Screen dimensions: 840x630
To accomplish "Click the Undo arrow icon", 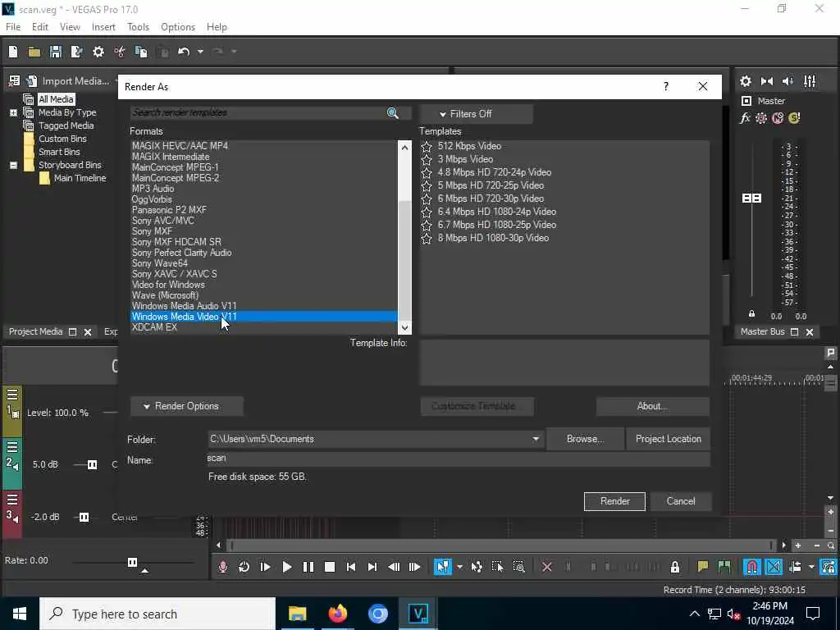I will click(x=184, y=52).
